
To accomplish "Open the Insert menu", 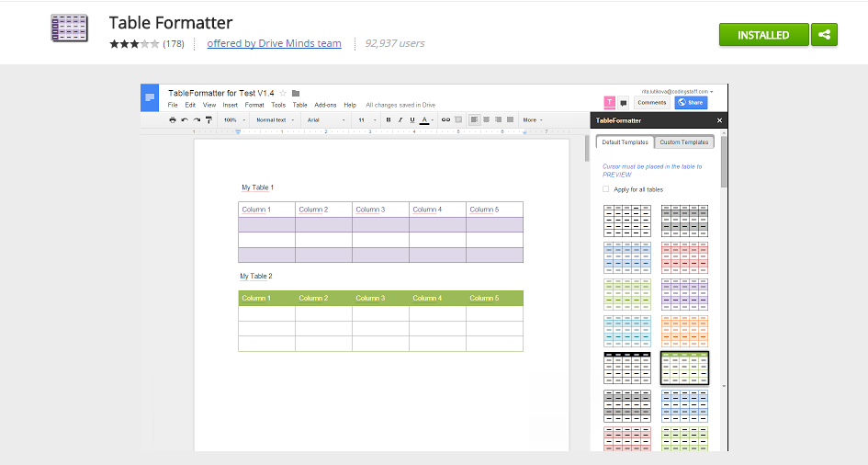I will click(231, 105).
